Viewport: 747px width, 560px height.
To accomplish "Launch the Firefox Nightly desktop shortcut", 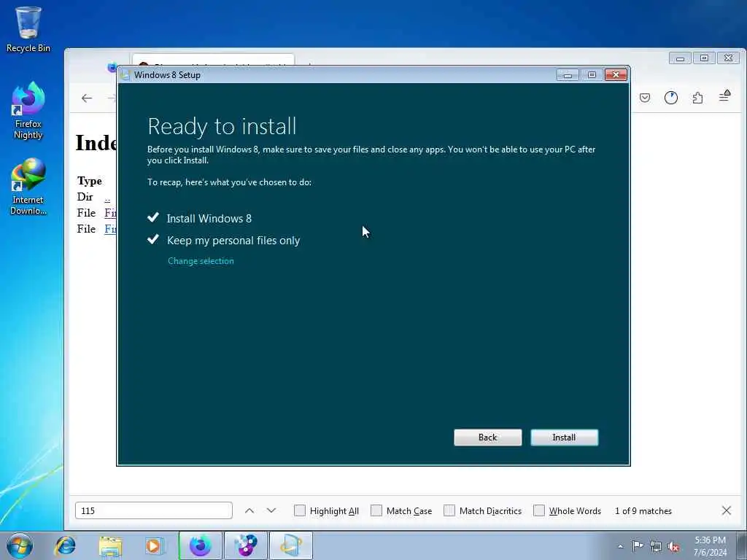I will pos(28,111).
